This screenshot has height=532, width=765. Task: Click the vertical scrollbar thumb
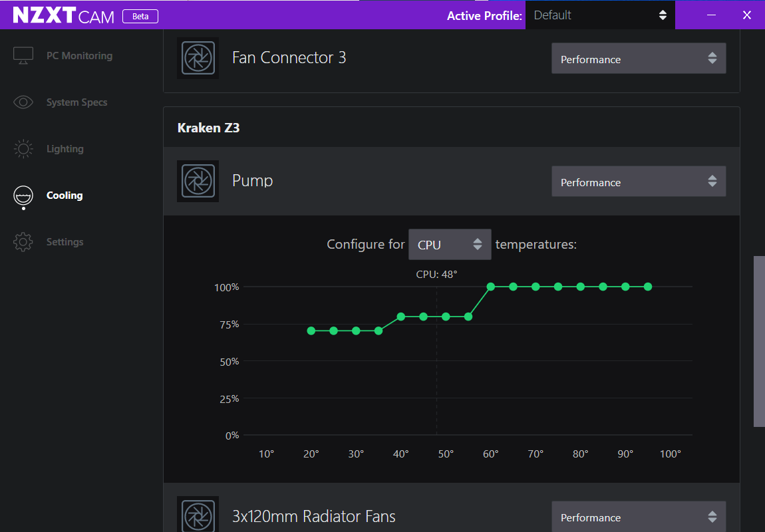759,341
